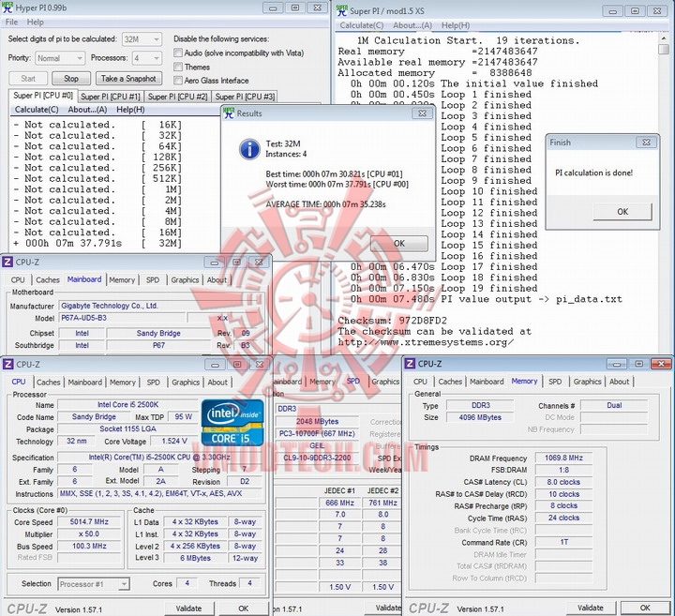Toggle the Aero Glass Interface checkbox
Viewport: 675px width, 616px height.
click(178, 81)
